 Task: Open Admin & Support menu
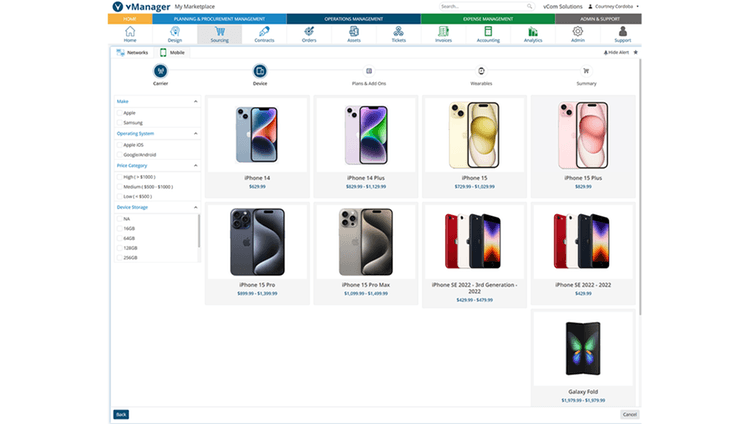coord(600,19)
